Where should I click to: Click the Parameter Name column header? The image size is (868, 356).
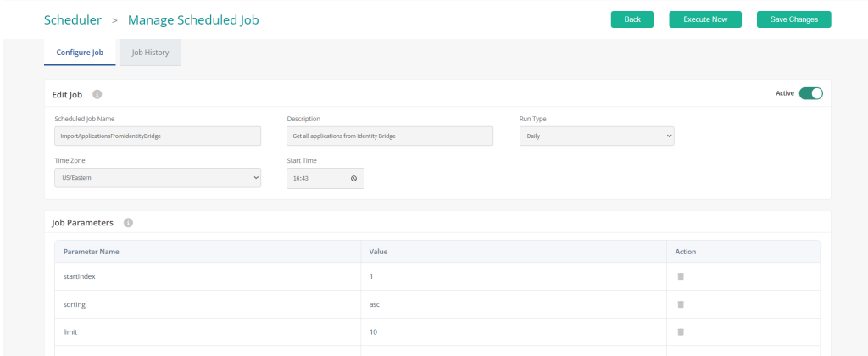92,252
